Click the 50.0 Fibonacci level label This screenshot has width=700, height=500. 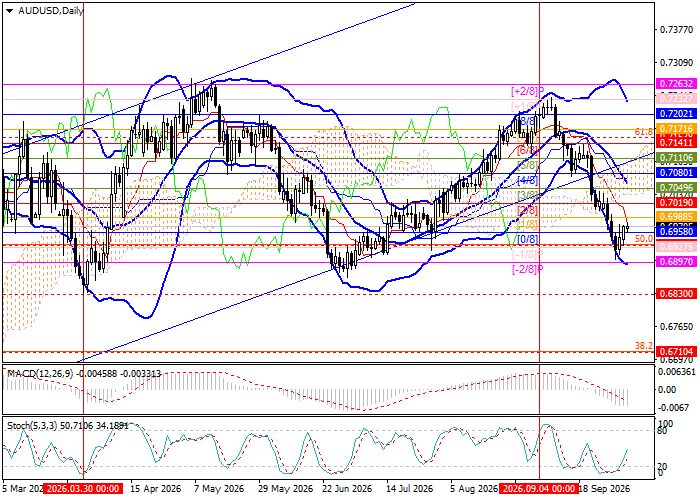coord(644,239)
